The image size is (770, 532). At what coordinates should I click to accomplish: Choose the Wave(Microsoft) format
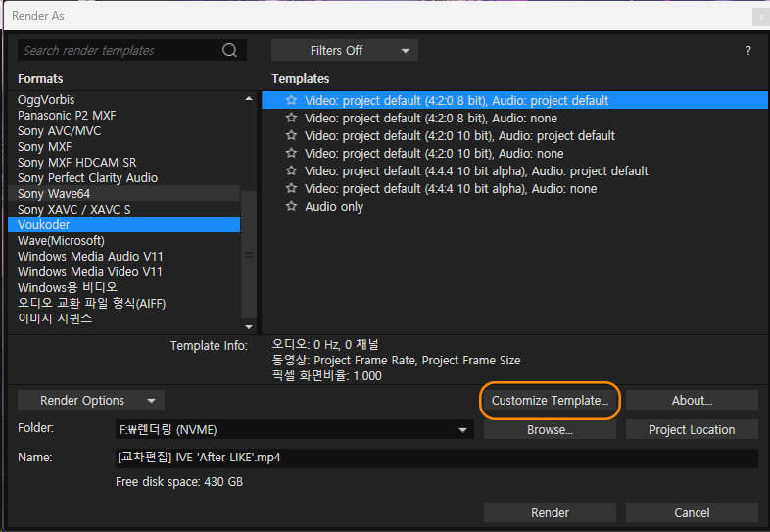coord(123,241)
